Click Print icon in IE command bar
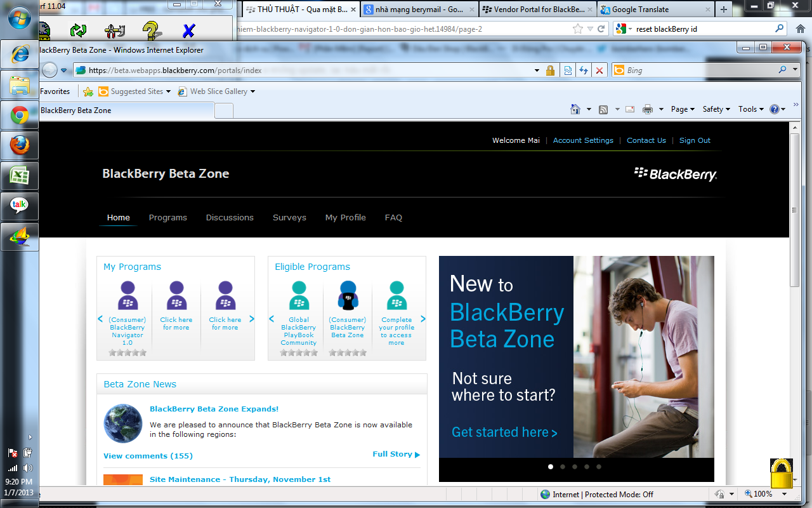The width and height of the screenshot is (812, 508). [648, 109]
